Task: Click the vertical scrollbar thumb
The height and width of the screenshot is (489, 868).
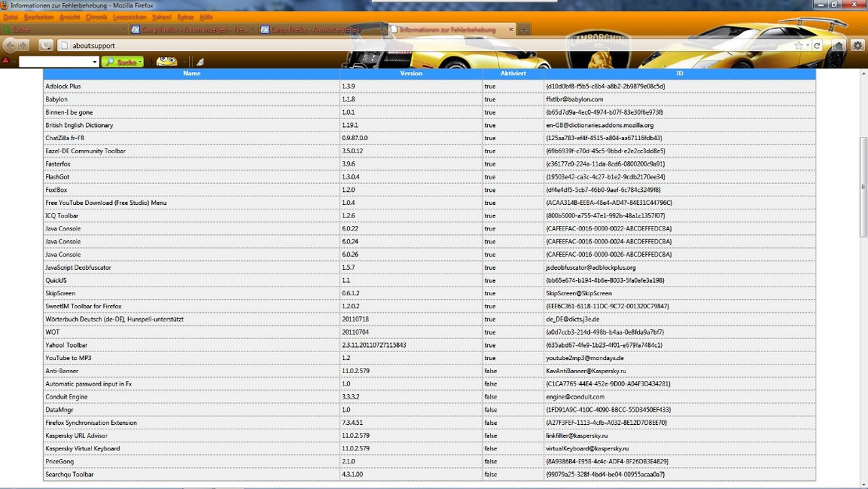Action: (x=863, y=187)
